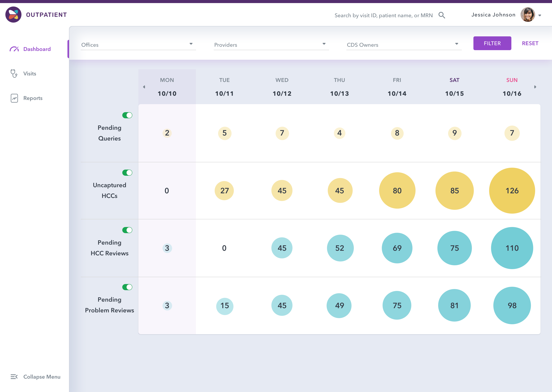Select the 126 Uncaptured HCCs bubble
Viewport: 552px width, 392px height.
512,191
